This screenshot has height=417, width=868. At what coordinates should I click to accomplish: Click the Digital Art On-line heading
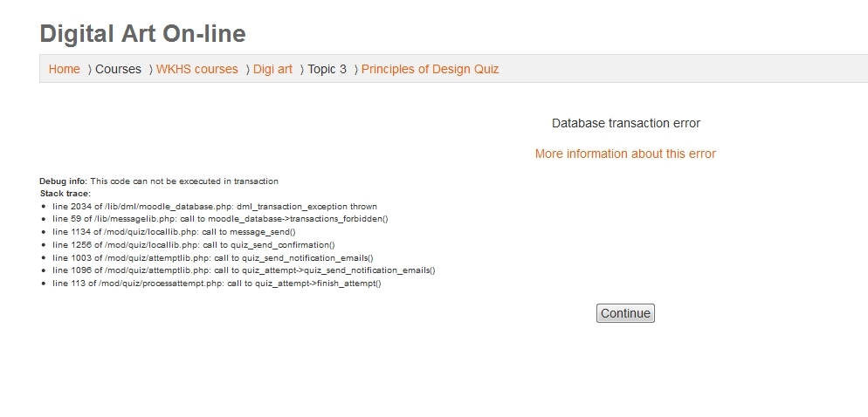pos(143,34)
